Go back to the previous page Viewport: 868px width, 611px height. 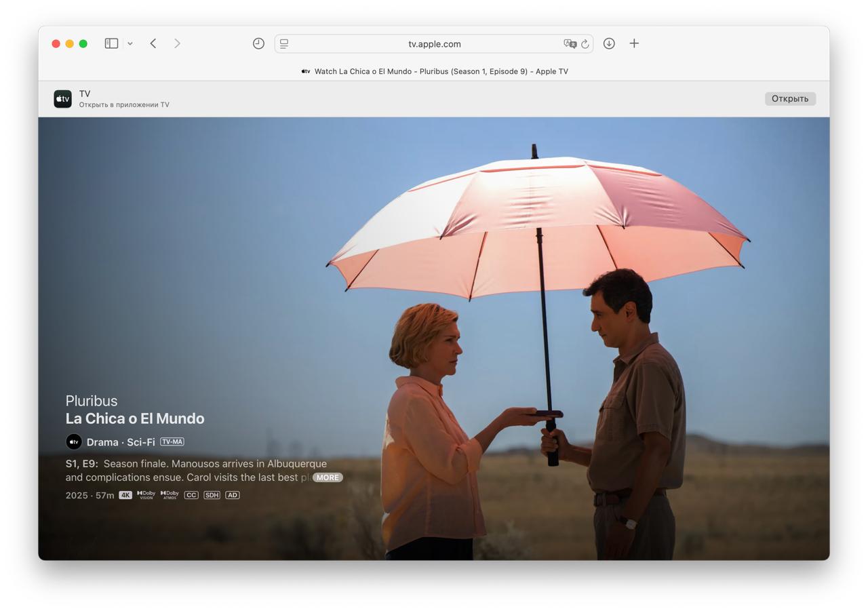pyautogui.click(x=153, y=43)
